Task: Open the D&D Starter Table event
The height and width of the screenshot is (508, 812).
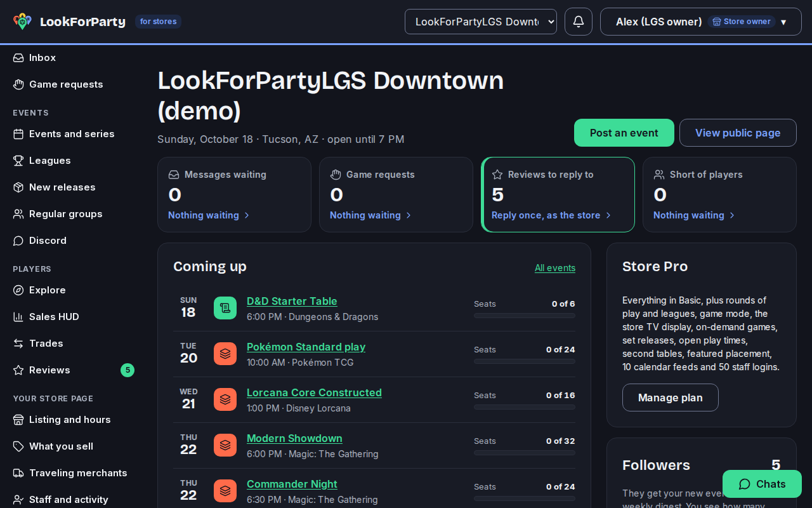Action: pos(292,301)
